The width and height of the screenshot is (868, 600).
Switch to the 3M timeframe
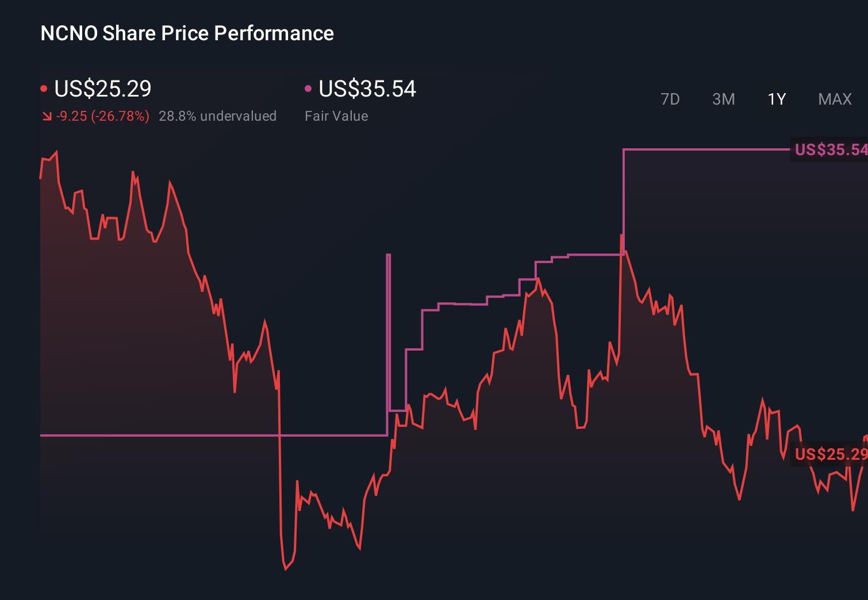tap(723, 99)
